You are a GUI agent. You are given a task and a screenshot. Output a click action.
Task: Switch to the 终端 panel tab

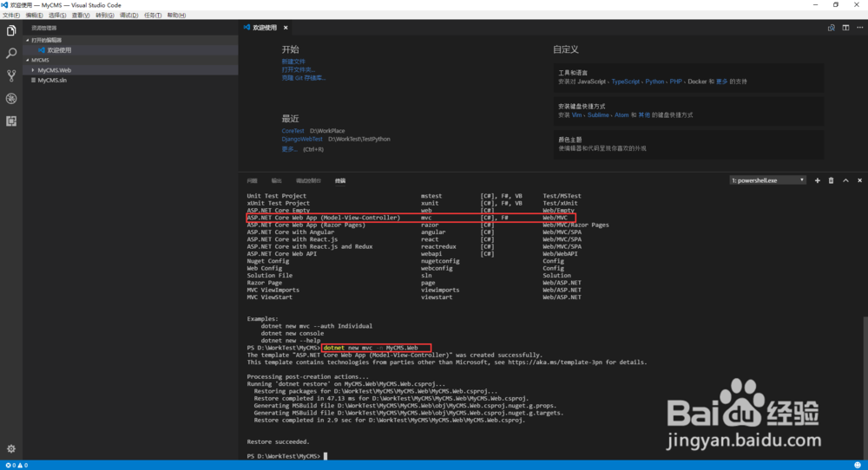[x=340, y=181]
